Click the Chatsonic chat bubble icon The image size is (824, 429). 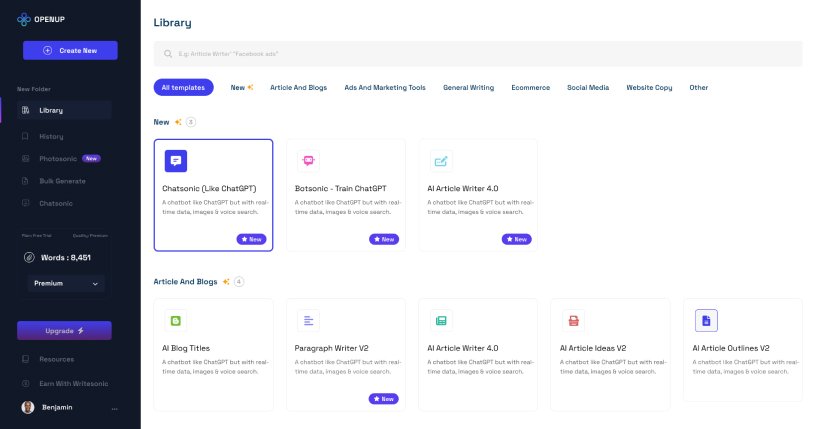(176, 160)
